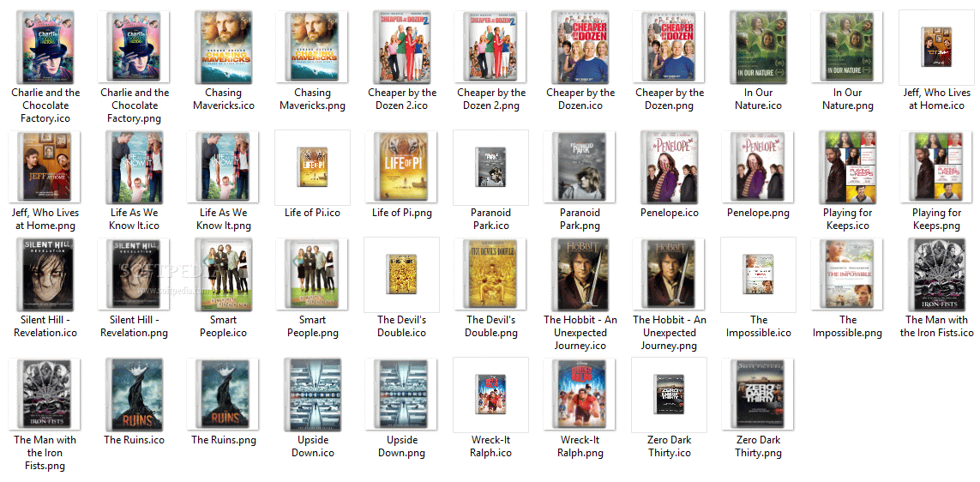Click the Chasing Mavericks.ico file icon

click(223, 46)
